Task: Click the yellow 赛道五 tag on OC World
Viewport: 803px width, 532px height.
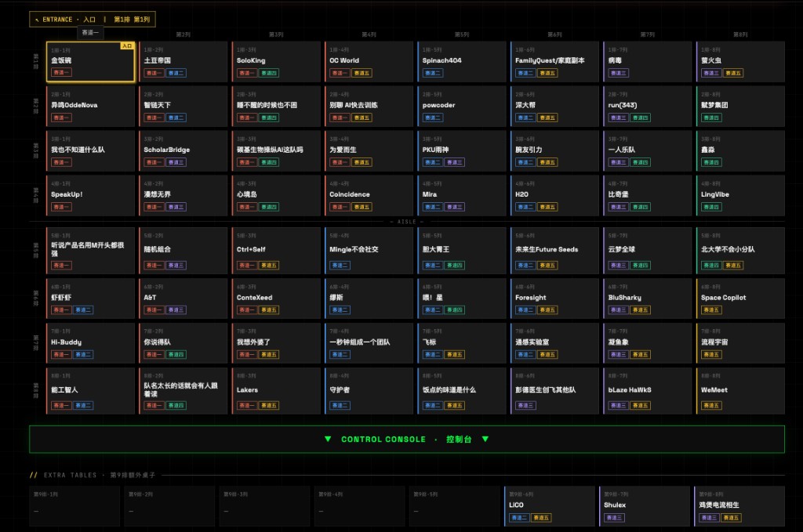Action: click(362, 73)
